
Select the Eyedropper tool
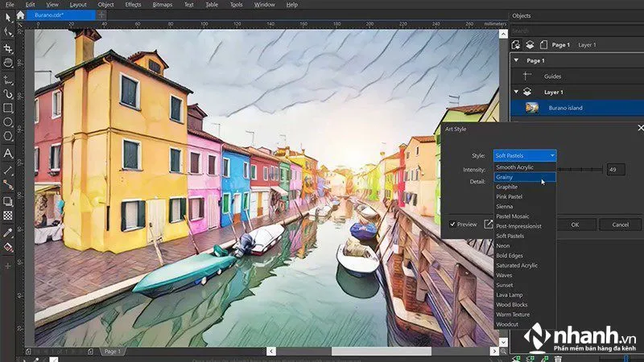(x=8, y=232)
